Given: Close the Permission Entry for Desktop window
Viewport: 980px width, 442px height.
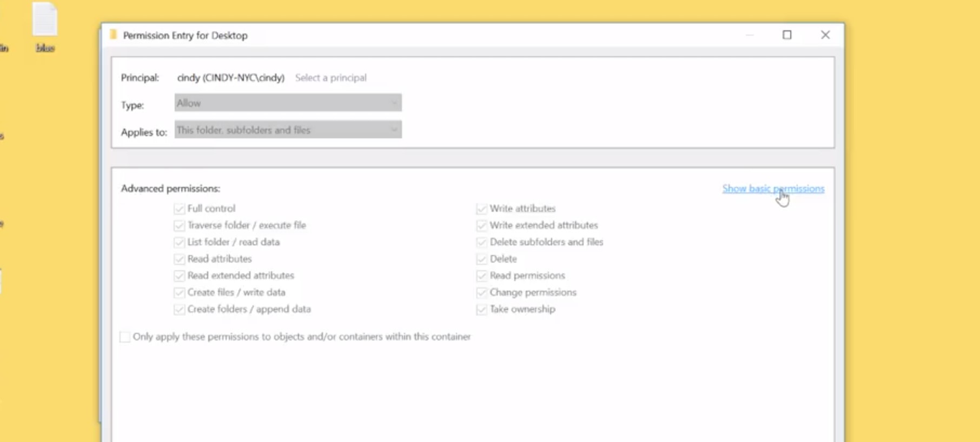Looking at the screenshot, I should click(825, 35).
